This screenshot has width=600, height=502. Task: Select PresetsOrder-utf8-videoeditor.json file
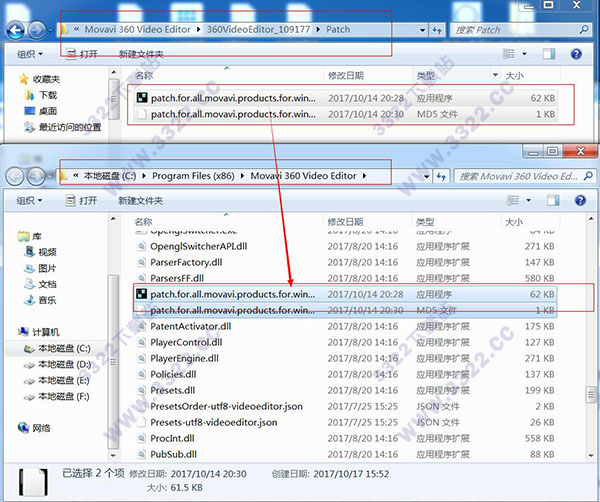point(345,406)
